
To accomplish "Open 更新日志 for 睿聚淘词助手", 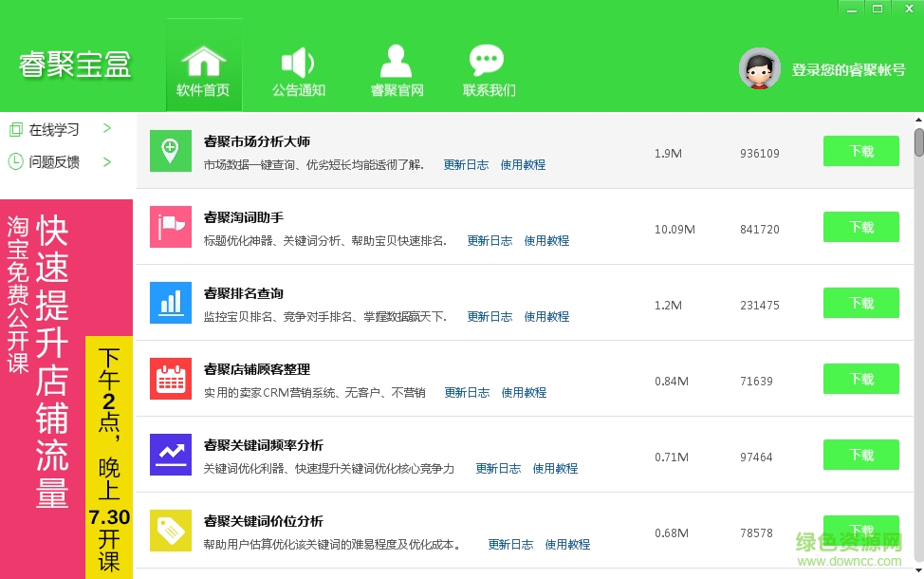I will point(490,241).
